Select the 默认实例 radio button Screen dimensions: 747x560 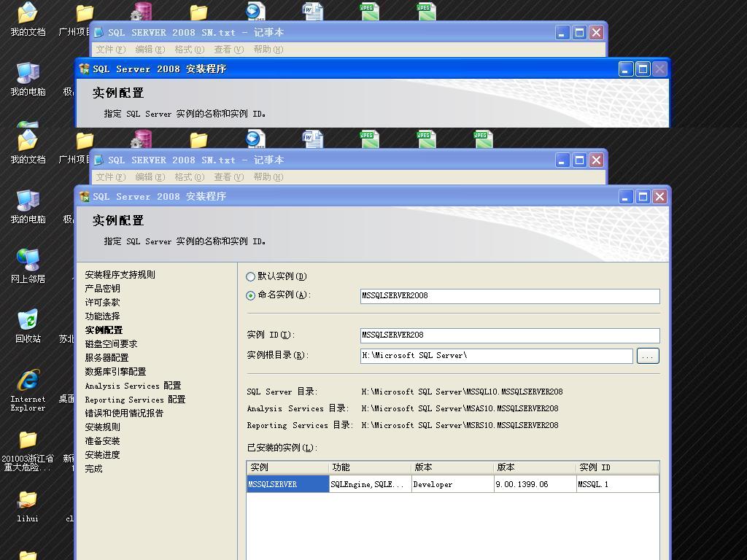[251, 276]
